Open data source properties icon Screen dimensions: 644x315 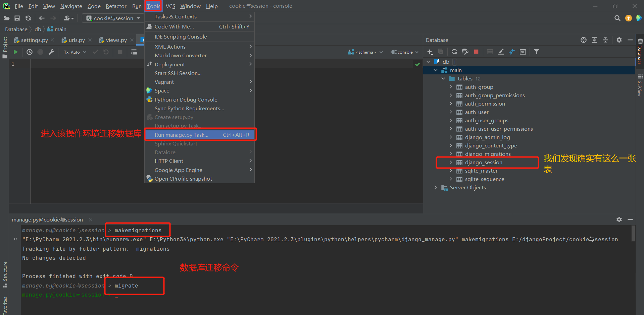[x=465, y=52]
